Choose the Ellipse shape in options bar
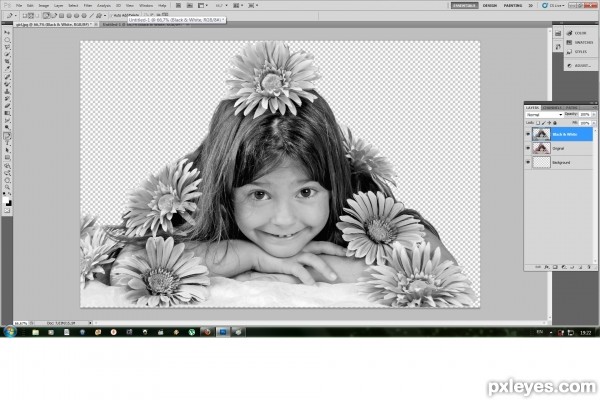 tap(77, 16)
